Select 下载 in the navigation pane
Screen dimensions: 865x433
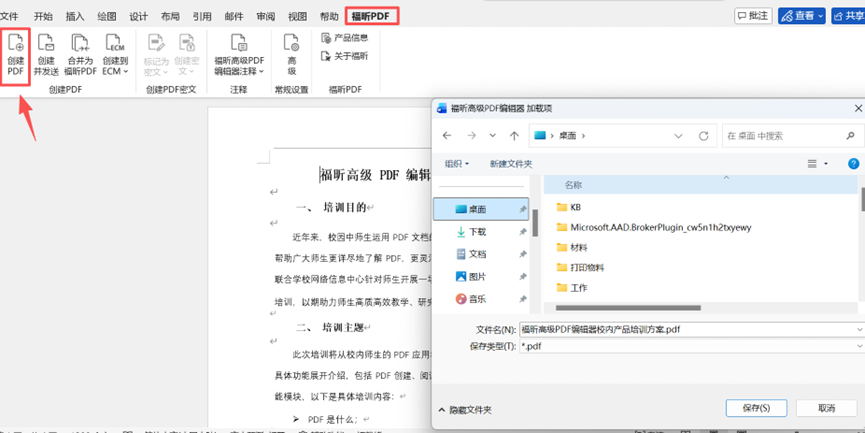click(x=477, y=231)
